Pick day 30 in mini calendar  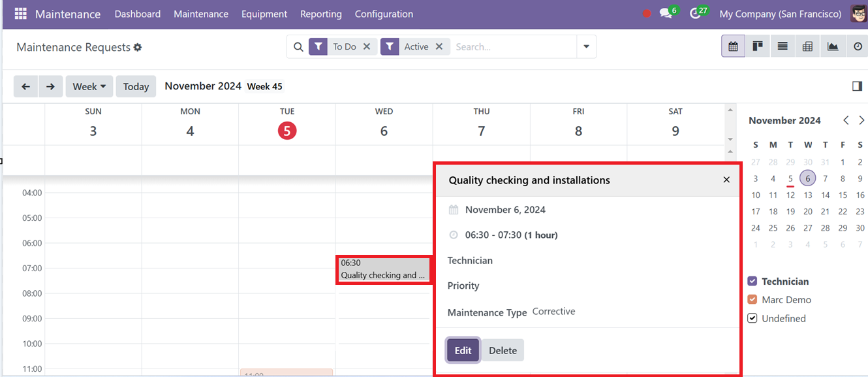(x=860, y=228)
